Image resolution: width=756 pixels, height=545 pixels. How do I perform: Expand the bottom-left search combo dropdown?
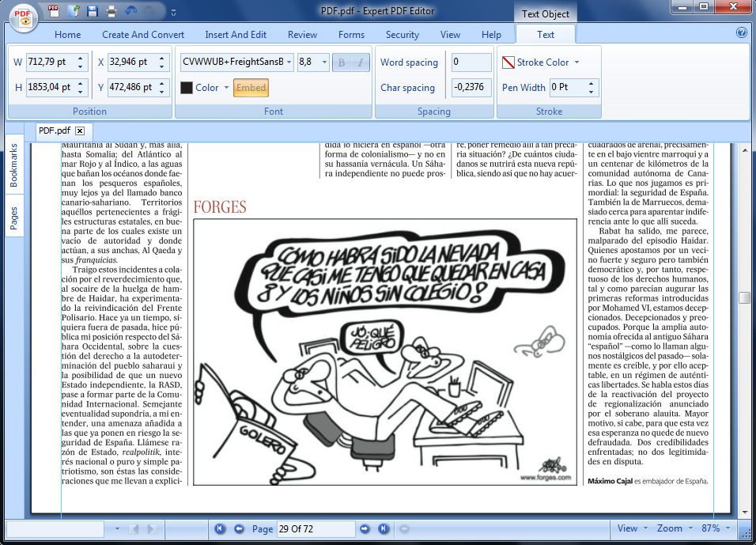(x=117, y=529)
